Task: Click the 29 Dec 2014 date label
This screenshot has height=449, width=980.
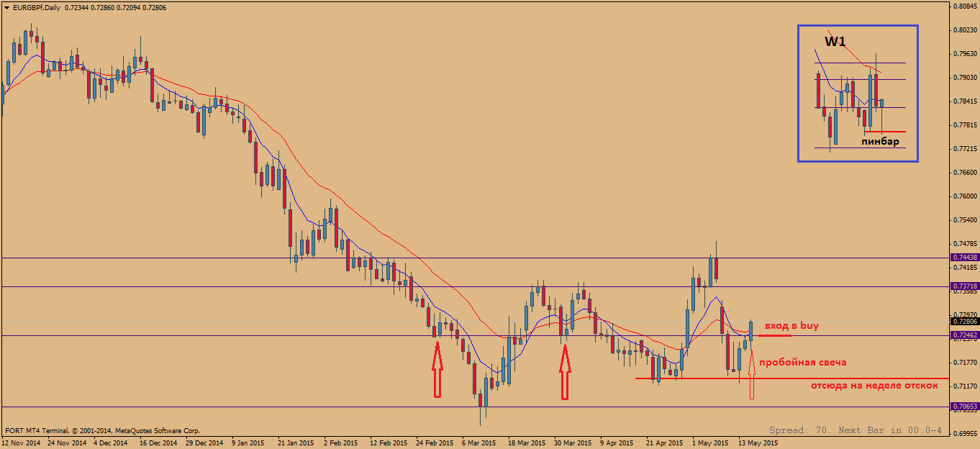Action: click(205, 443)
